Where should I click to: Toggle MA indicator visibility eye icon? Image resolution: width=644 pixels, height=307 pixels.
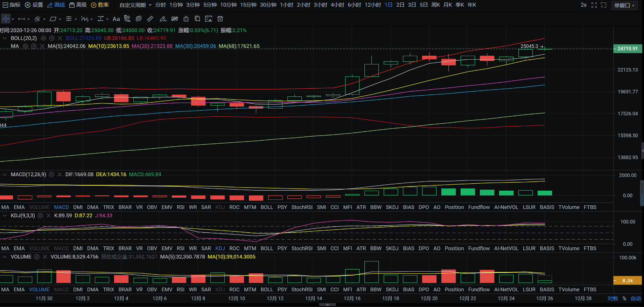tap(26, 46)
